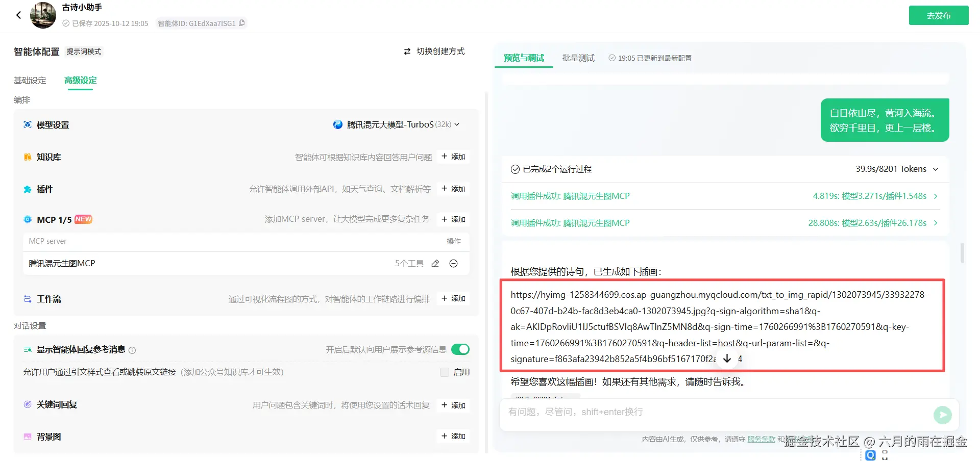Open the 服务条款 link
The width and height of the screenshot is (980, 461).
tap(762, 440)
